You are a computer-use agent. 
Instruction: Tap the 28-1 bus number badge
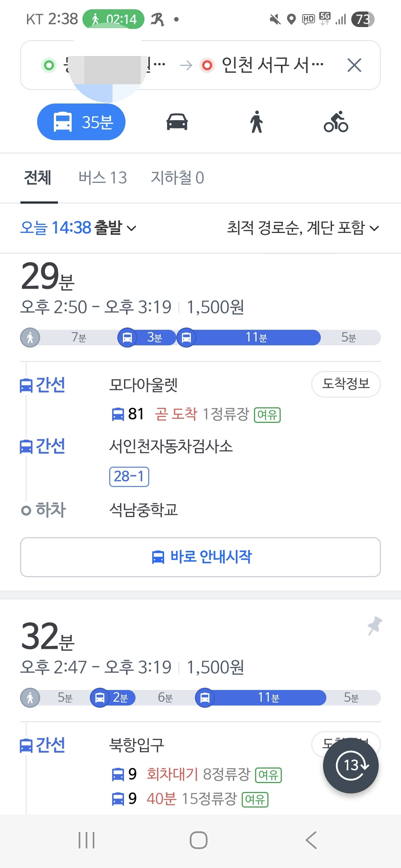point(129,476)
